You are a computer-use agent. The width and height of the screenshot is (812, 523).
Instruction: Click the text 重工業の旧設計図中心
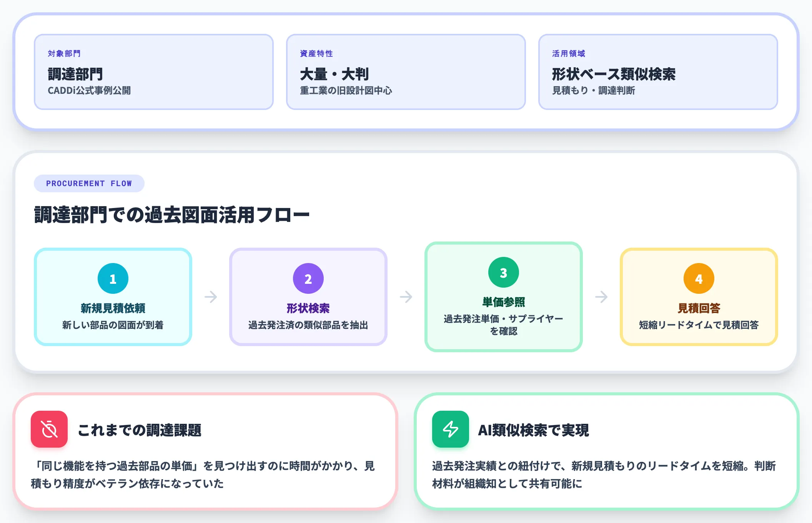(346, 90)
